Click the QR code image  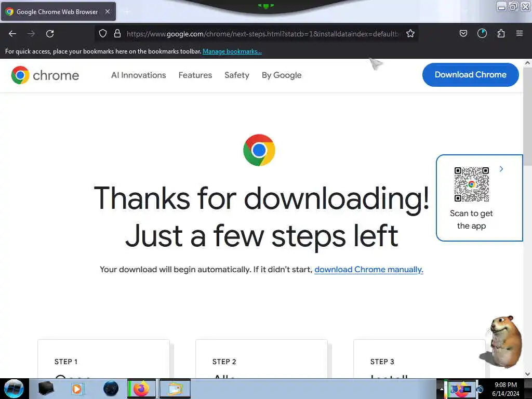coord(472,184)
